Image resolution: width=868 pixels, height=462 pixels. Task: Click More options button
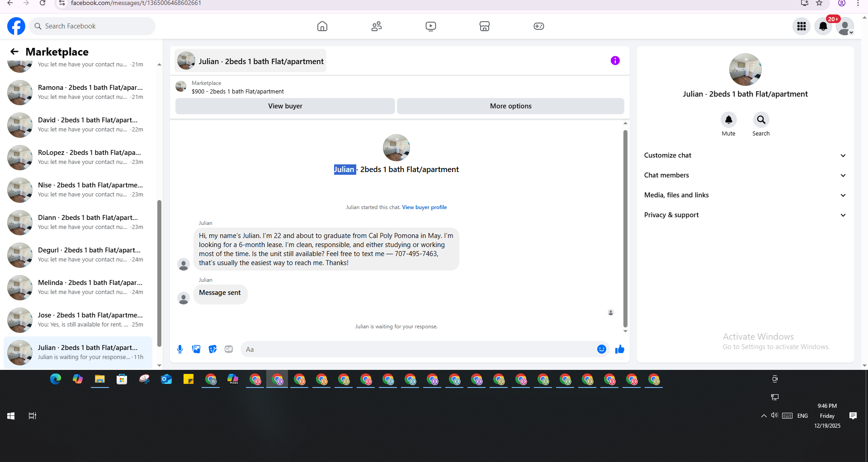tap(510, 106)
